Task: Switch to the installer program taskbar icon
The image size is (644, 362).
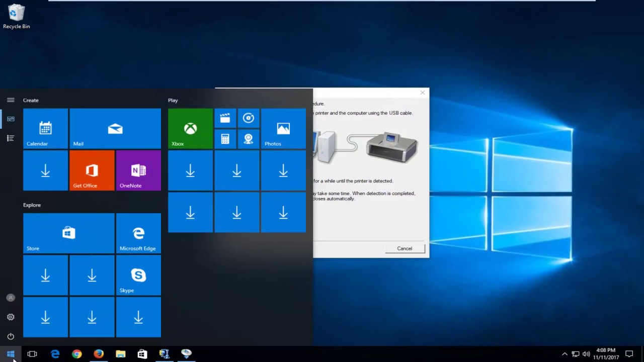Action: [164, 354]
